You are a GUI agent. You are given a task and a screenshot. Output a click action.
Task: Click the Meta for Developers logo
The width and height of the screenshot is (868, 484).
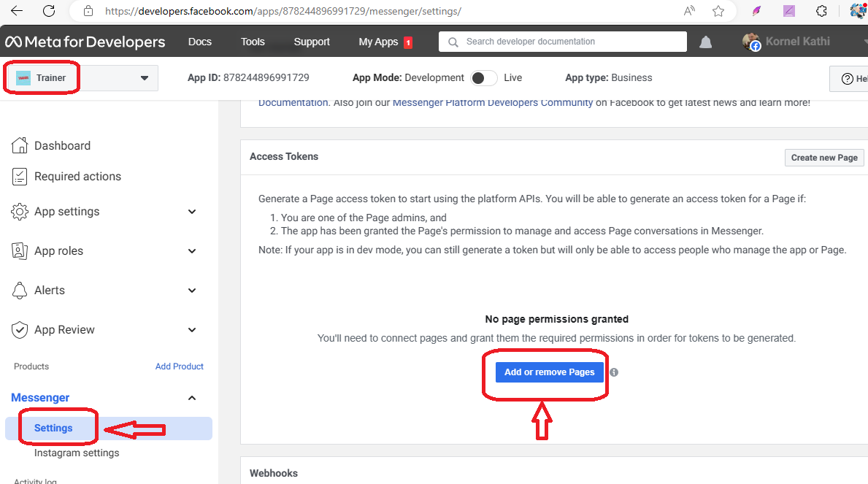coord(85,42)
